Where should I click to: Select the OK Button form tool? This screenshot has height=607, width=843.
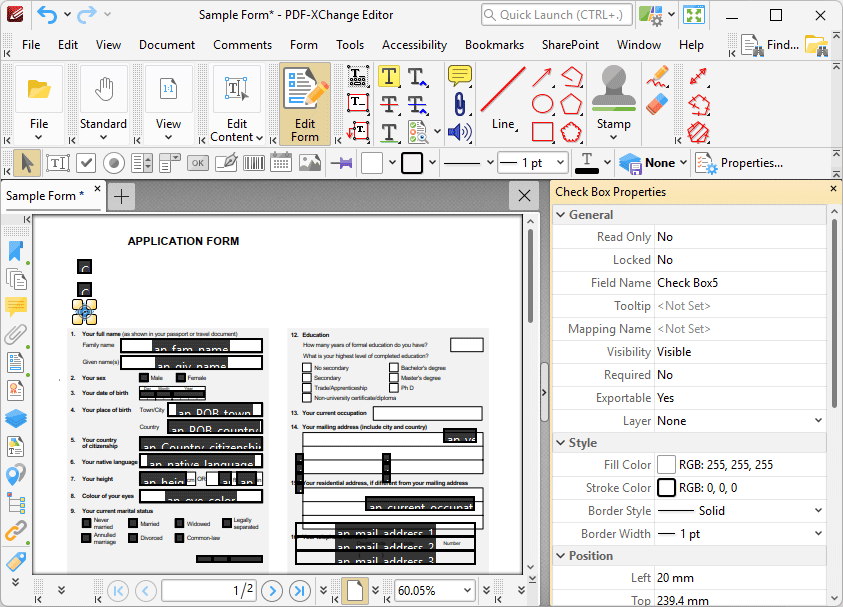pos(198,162)
